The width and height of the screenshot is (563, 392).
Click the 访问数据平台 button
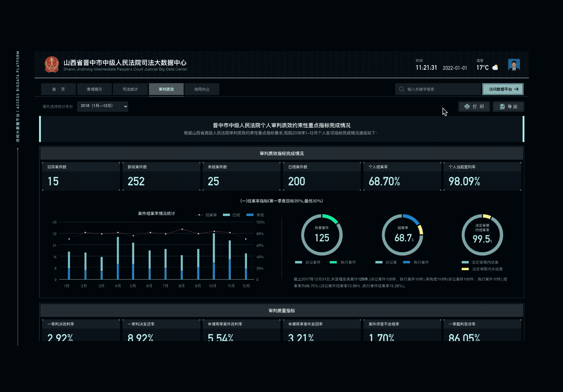pyautogui.click(x=503, y=89)
